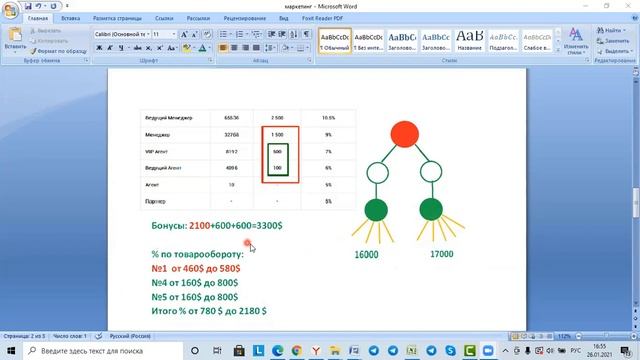Toggle strikethrough formatting
640x360 pixels.
138,48
